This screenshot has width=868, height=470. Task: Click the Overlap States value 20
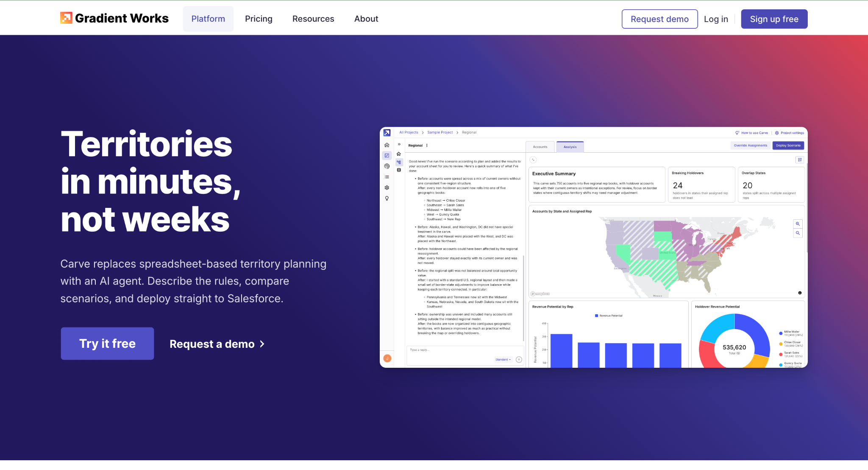pos(748,185)
